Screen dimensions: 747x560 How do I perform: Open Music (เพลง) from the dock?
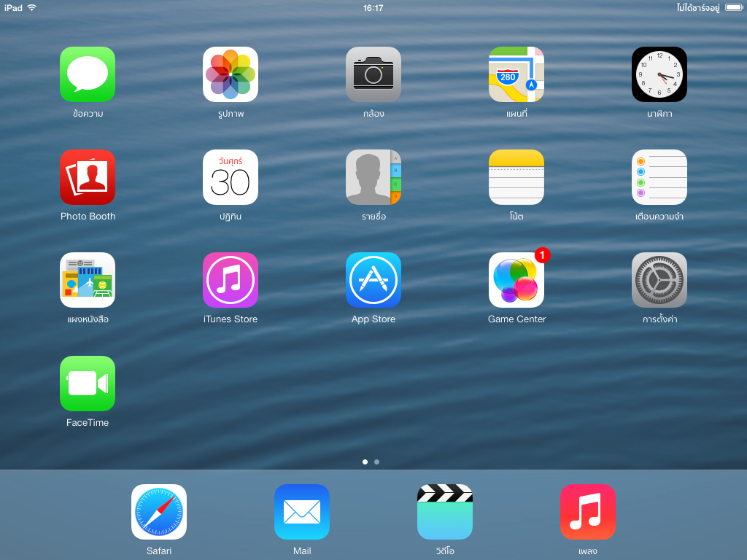(588, 512)
